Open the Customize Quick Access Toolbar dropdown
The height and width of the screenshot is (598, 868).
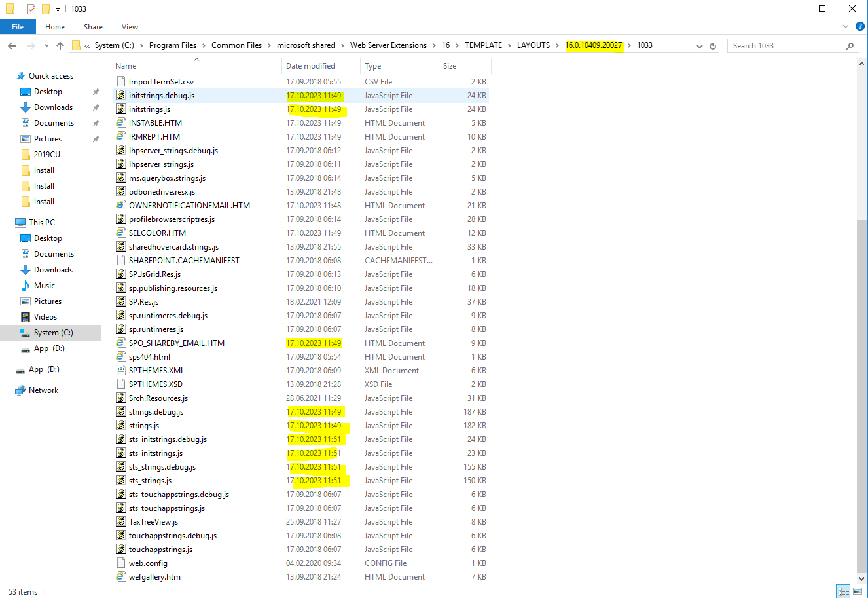(x=58, y=9)
